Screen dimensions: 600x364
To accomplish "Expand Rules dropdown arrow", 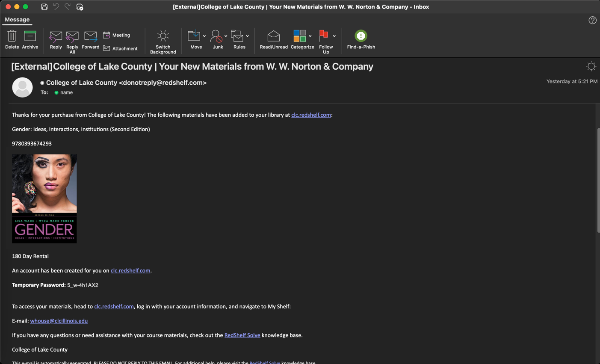I will point(248,36).
